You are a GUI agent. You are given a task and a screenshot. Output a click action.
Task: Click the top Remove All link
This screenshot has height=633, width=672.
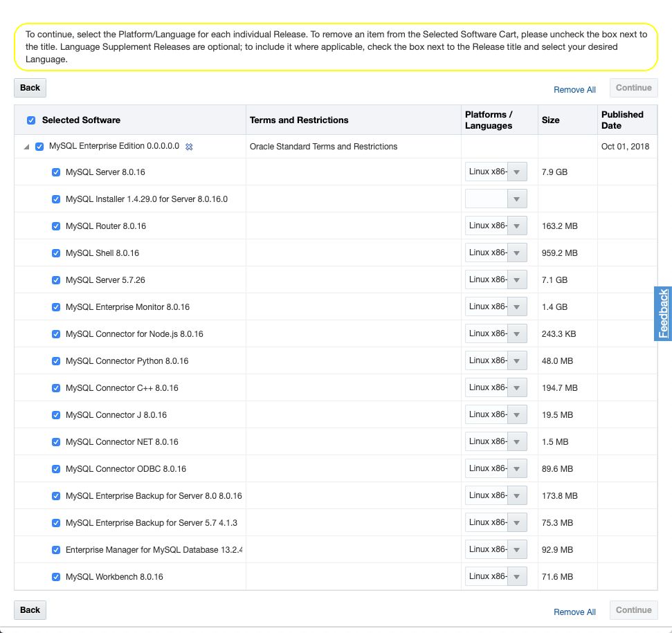pos(574,90)
